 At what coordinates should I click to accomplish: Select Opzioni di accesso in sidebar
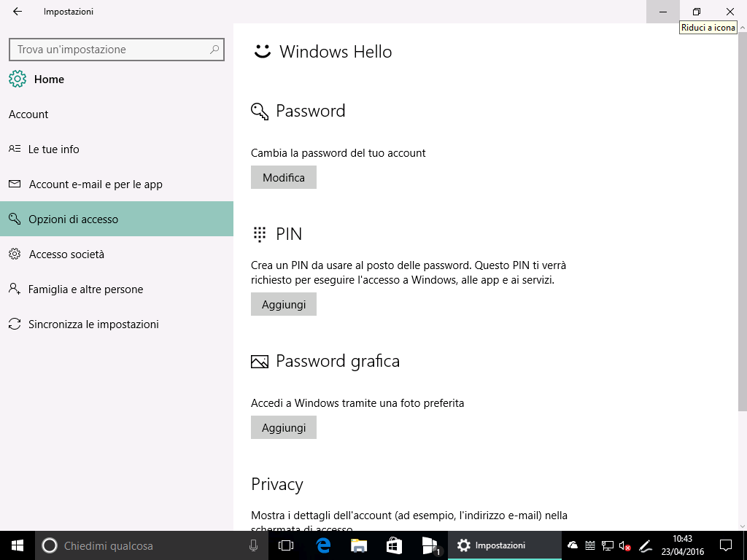[117, 219]
